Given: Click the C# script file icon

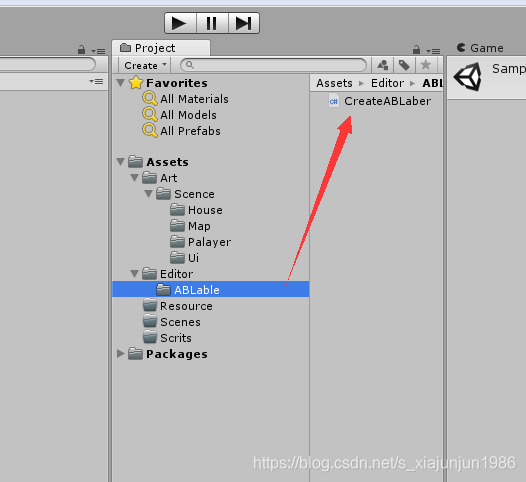Looking at the screenshot, I should click(x=333, y=101).
